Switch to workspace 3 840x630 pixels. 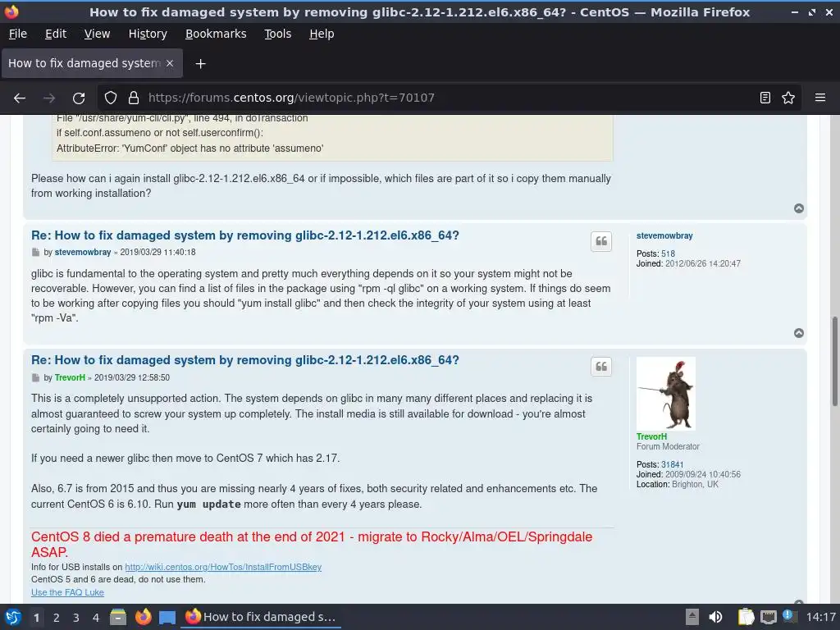(x=76, y=618)
